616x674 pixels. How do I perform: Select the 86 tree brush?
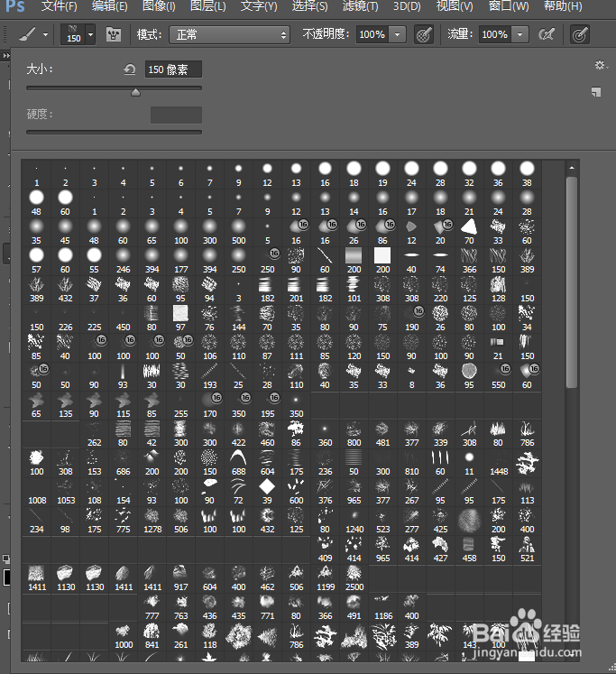(296, 434)
